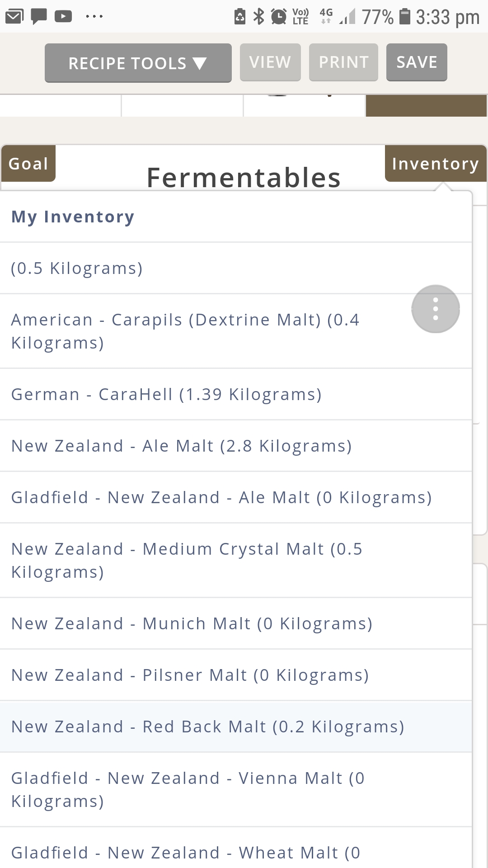Pick New Zealand Red Back Malt
The image size is (488, 868).
click(x=207, y=726)
